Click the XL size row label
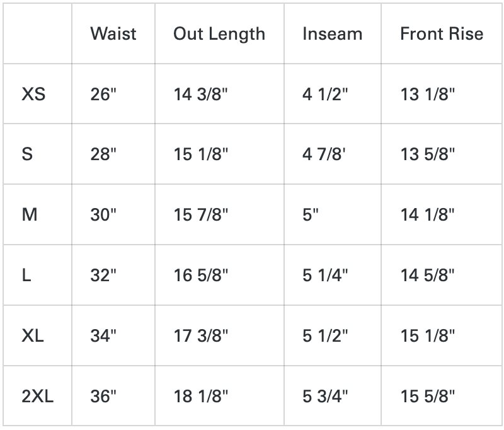The height and width of the screenshot is (430, 504). 33,336
